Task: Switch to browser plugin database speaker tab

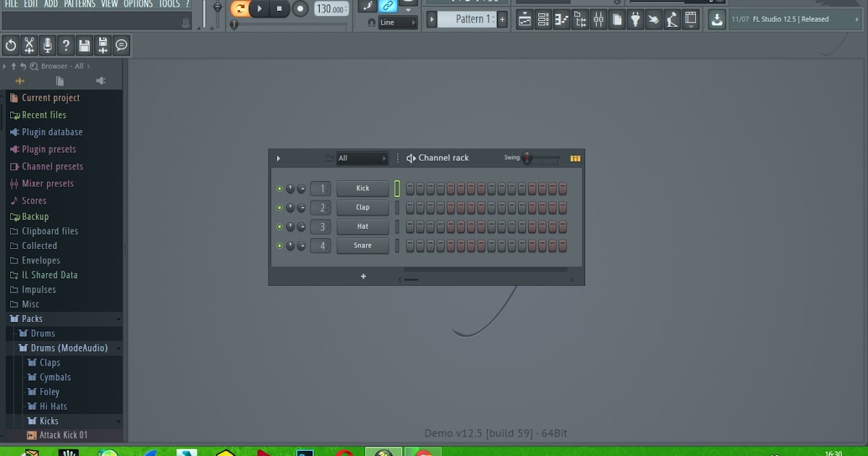Action: pos(101,81)
